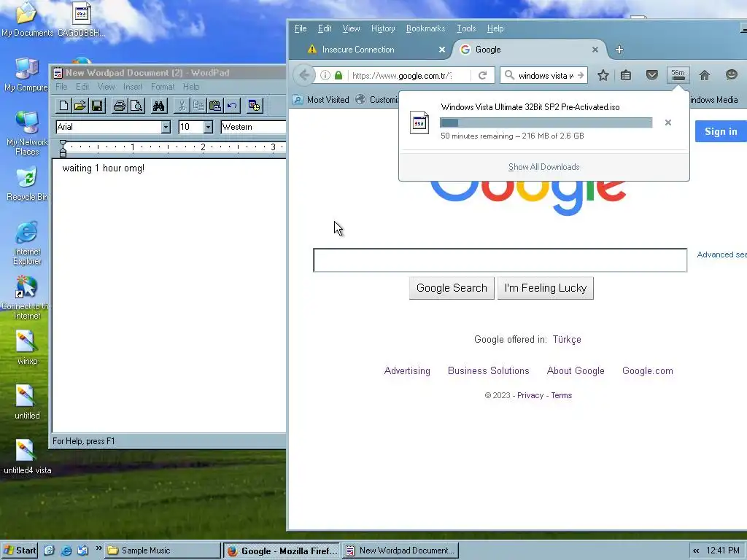Expand hidden tray icons chevron
Viewport: 747px width, 560px height.
click(x=696, y=551)
